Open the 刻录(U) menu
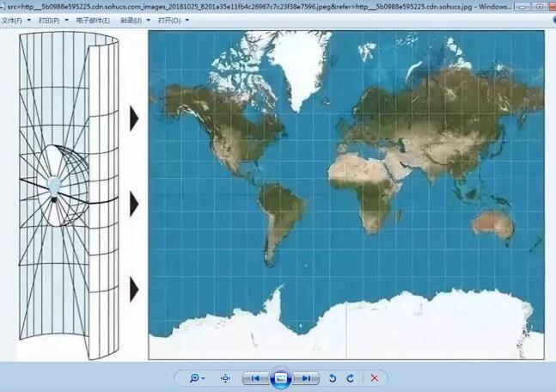The height and width of the screenshot is (392, 556). tap(135, 21)
